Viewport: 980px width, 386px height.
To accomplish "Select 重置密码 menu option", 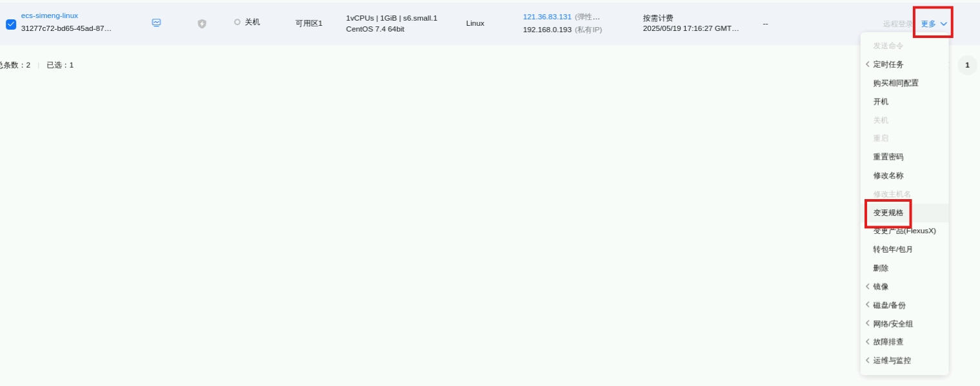I will 888,157.
